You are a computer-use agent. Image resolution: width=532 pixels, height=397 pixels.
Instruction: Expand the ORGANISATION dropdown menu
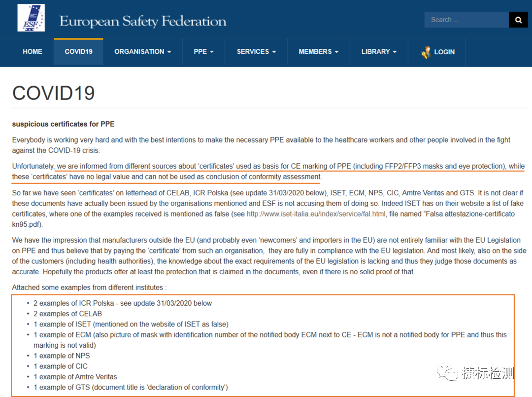(x=142, y=52)
